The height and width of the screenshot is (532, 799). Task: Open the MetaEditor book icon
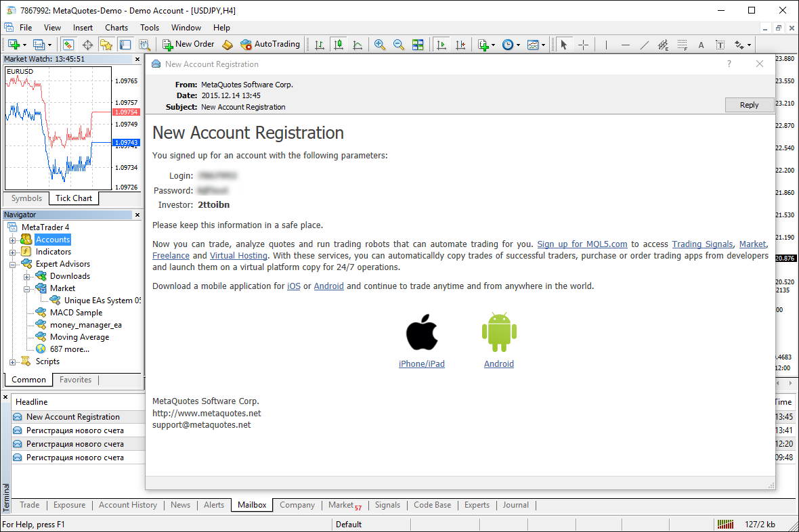(x=228, y=45)
